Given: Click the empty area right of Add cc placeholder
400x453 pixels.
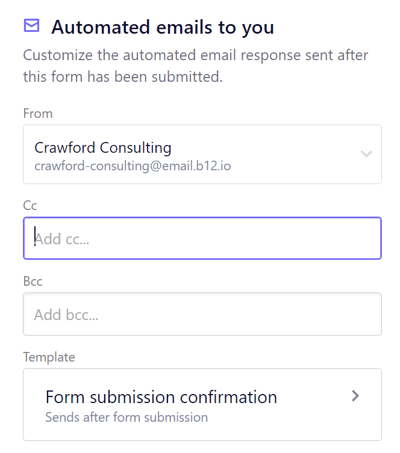Looking at the screenshot, I should tap(233, 239).
